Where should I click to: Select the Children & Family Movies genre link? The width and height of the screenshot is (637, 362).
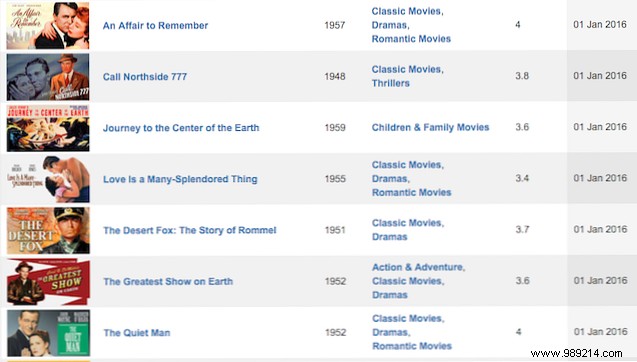431,128
